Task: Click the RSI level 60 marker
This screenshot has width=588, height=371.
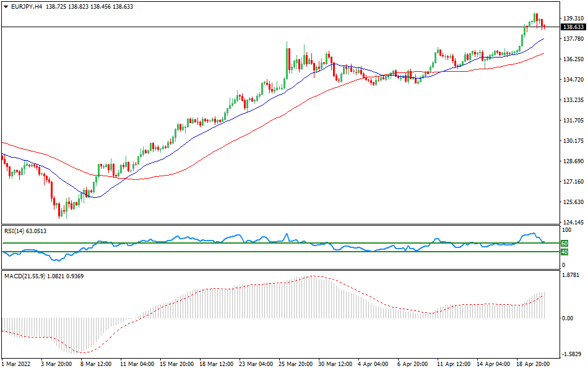Action: 564,244
